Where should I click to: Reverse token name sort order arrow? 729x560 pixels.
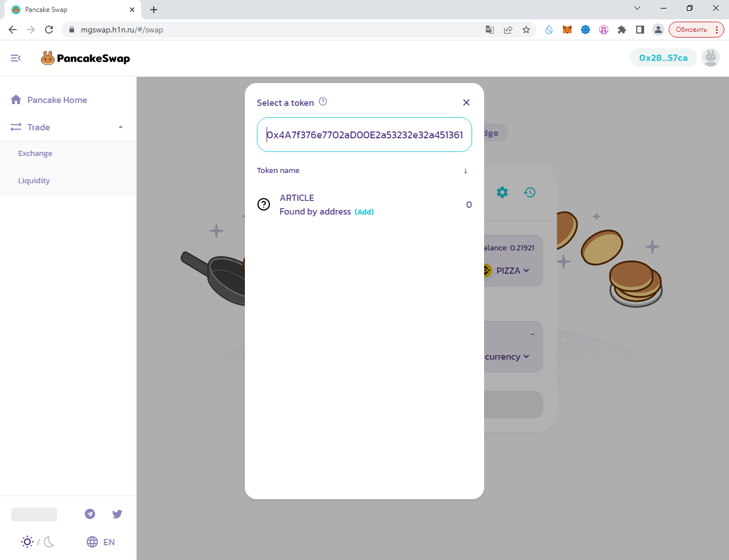465,171
